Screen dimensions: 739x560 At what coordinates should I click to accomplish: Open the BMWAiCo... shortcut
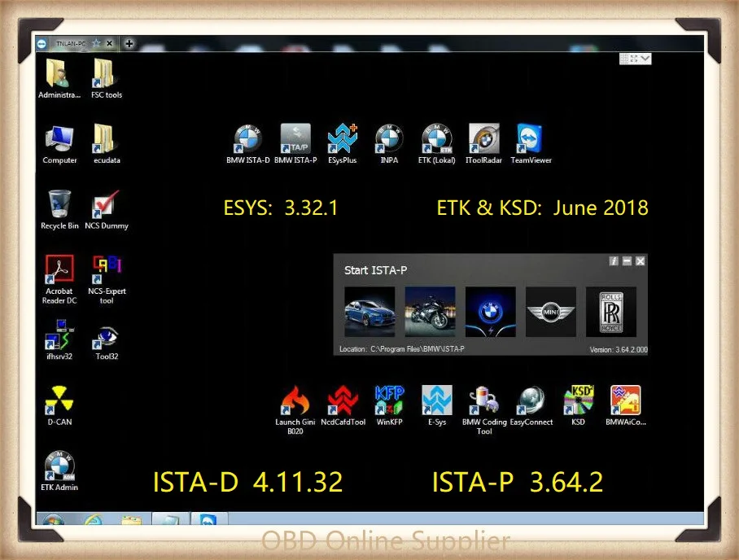pyautogui.click(x=625, y=405)
